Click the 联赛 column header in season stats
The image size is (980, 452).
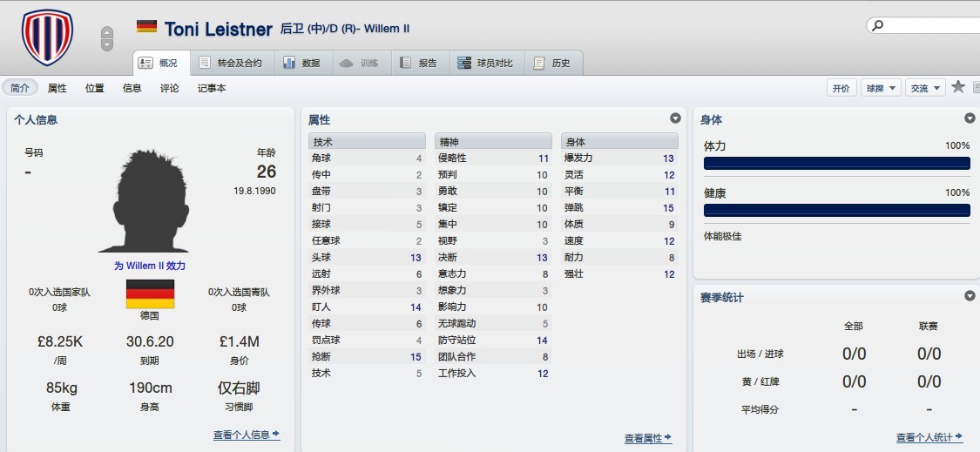pyautogui.click(x=929, y=326)
